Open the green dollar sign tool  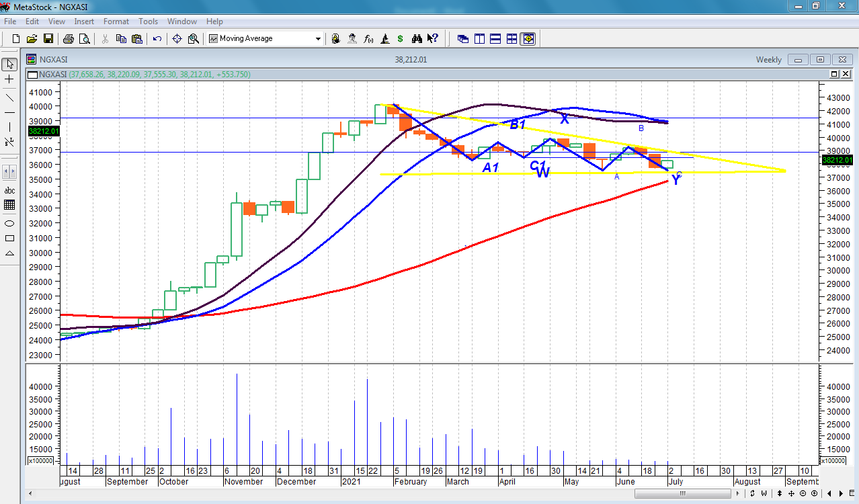401,39
